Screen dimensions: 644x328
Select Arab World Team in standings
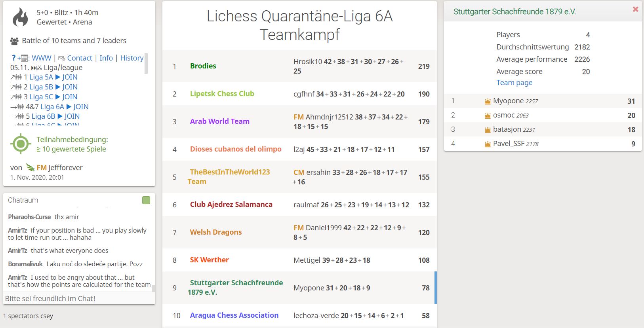(x=220, y=121)
